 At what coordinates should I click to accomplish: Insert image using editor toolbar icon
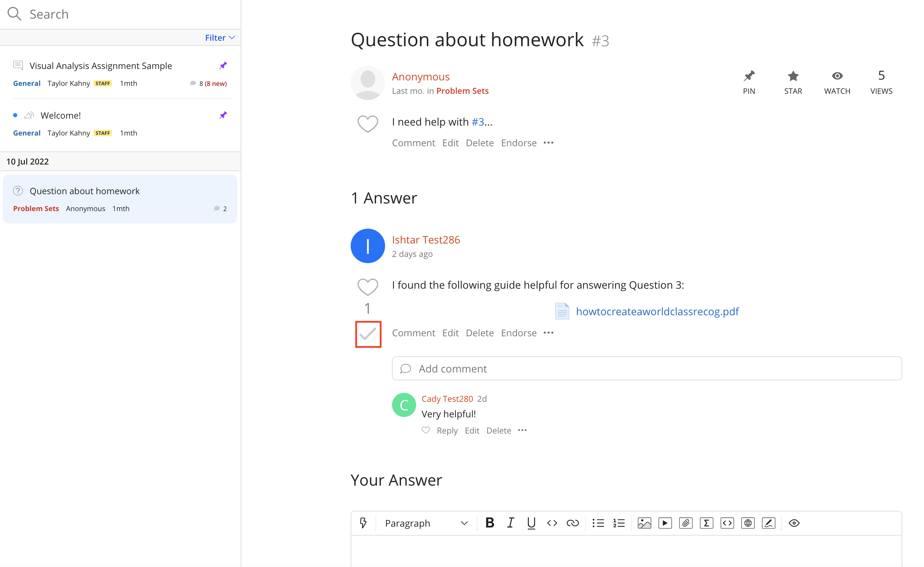pyautogui.click(x=644, y=523)
